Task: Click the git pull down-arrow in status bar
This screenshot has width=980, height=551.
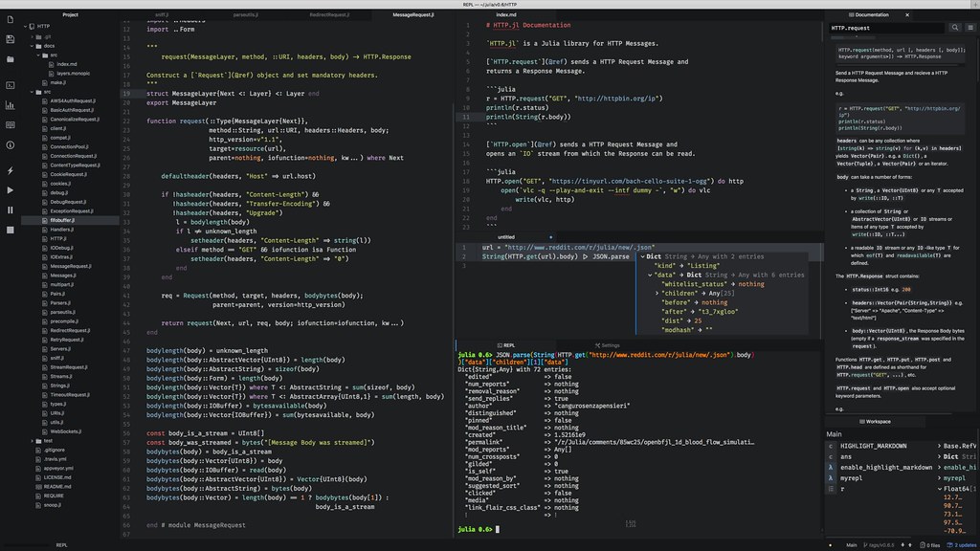Action: [902, 544]
